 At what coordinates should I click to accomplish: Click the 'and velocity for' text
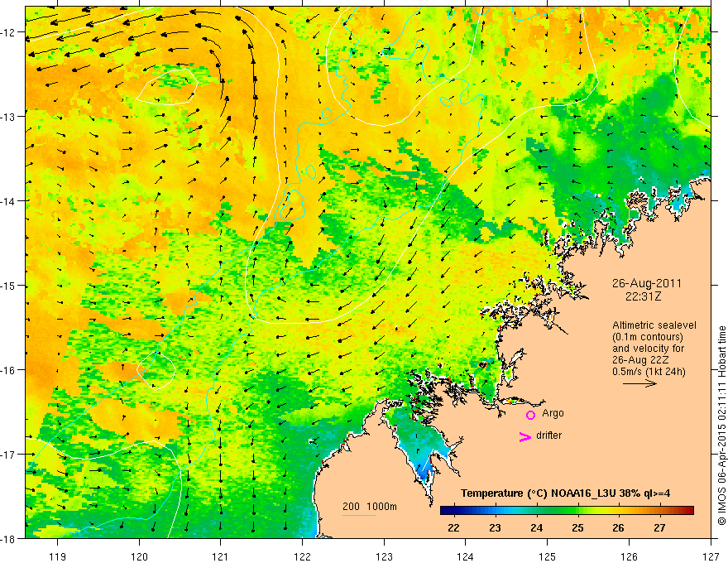pyautogui.click(x=648, y=349)
